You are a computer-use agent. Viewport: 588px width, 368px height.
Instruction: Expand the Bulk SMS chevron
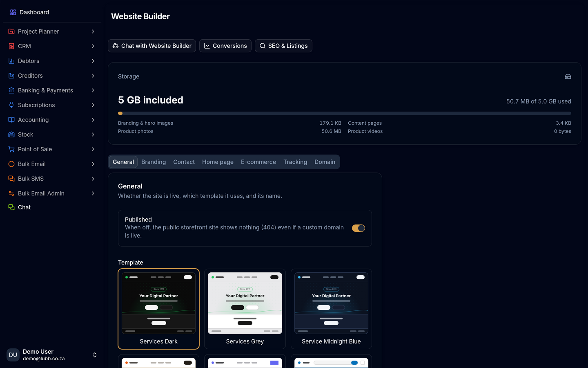tap(93, 179)
